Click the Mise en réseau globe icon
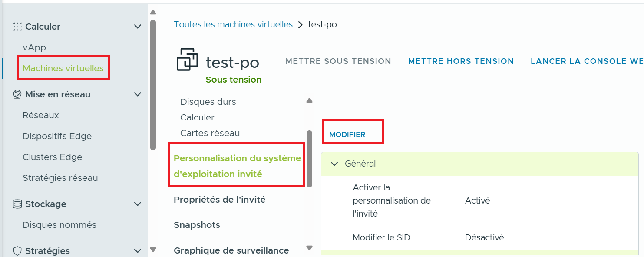Image resolution: width=644 pixels, height=257 pixels. click(x=17, y=94)
